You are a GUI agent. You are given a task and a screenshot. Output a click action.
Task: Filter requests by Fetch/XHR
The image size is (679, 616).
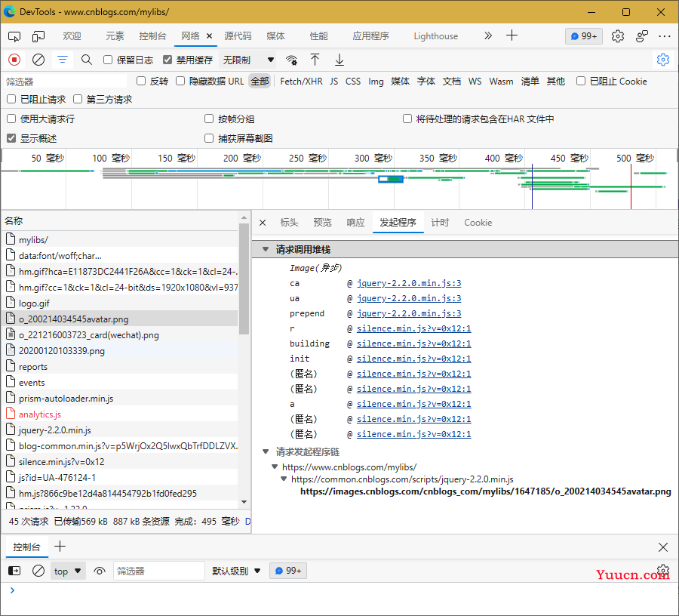[301, 82]
